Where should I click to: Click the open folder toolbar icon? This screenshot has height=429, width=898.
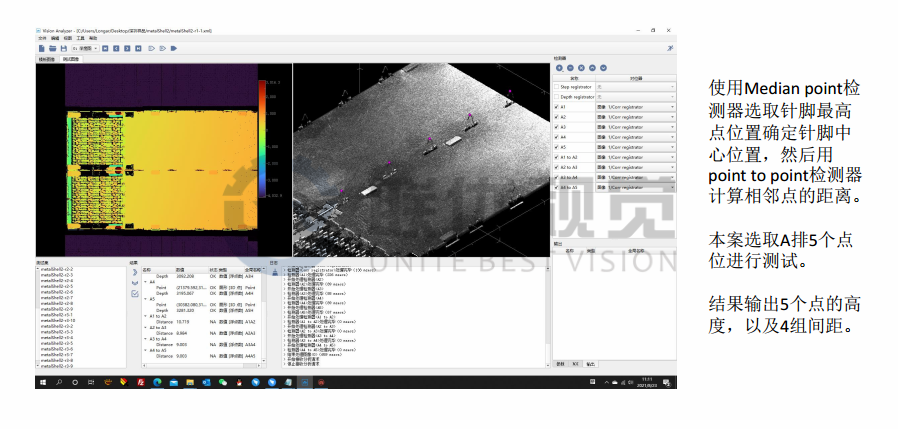[x=52, y=47]
